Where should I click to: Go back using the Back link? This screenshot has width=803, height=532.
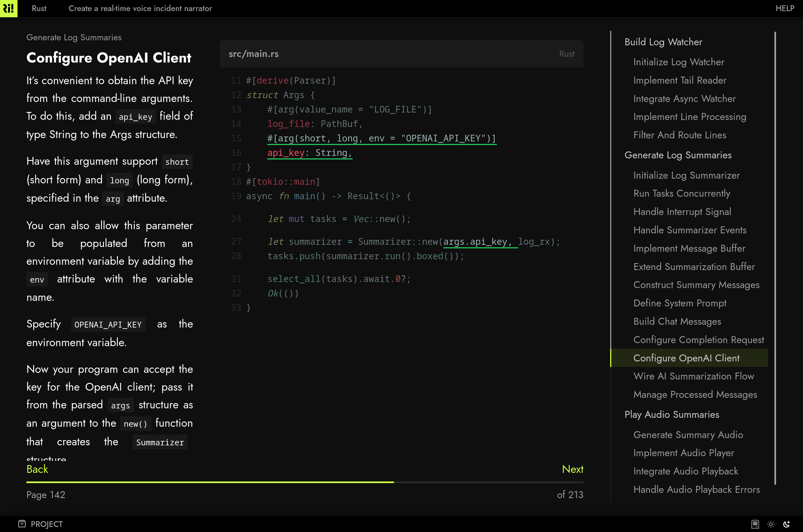tap(37, 469)
